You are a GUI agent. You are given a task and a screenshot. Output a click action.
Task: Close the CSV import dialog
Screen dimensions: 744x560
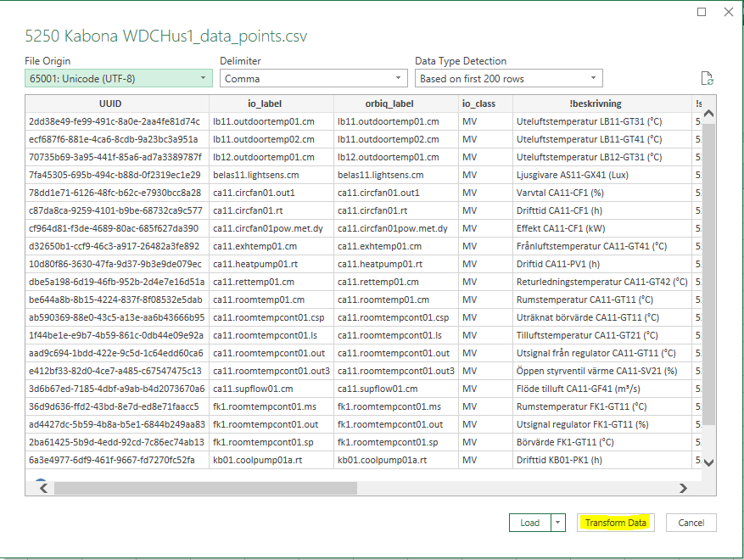pyautogui.click(x=729, y=12)
